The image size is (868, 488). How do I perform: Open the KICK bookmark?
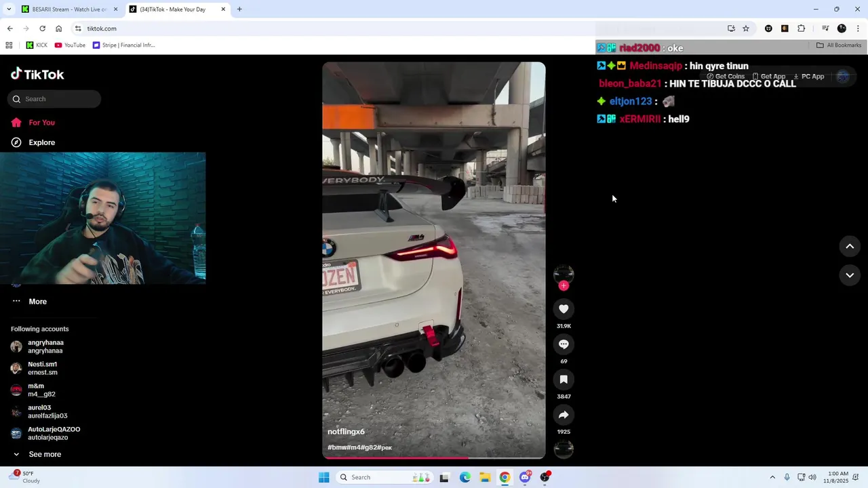pyautogui.click(x=37, y=45)
